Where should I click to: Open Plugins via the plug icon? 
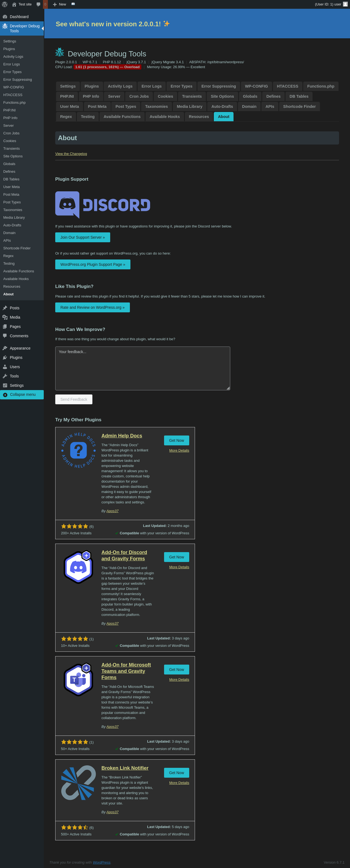pos(5,357)
